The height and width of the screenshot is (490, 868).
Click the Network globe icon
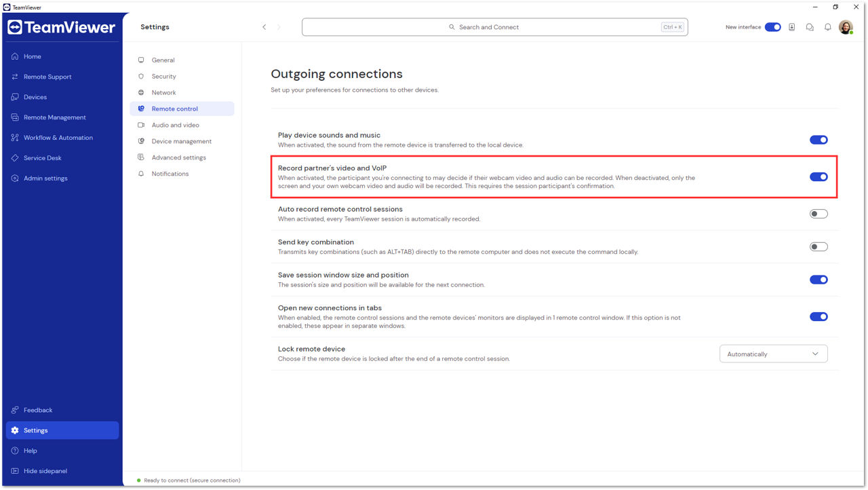(141, 92)
